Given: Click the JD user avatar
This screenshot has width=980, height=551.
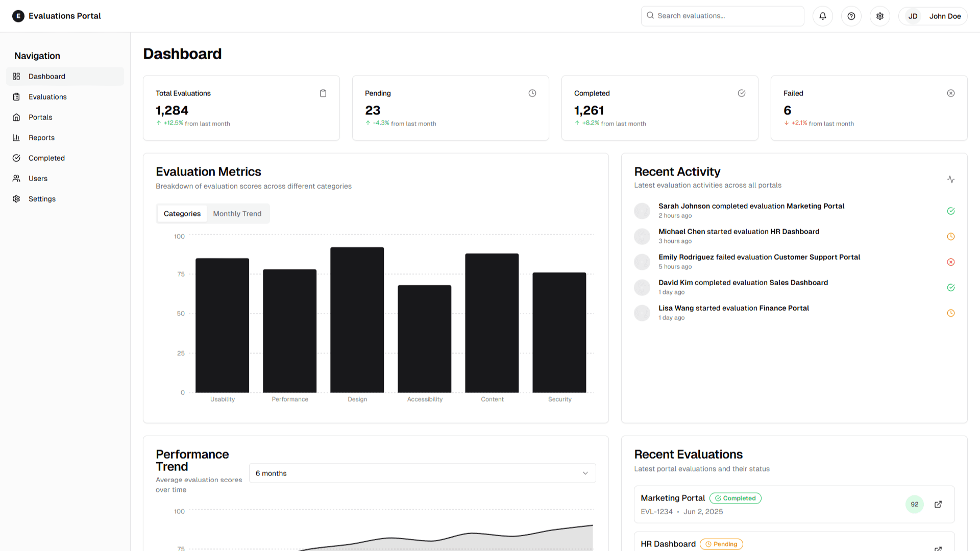Looking at the screenshot, I should coord(913,16).
